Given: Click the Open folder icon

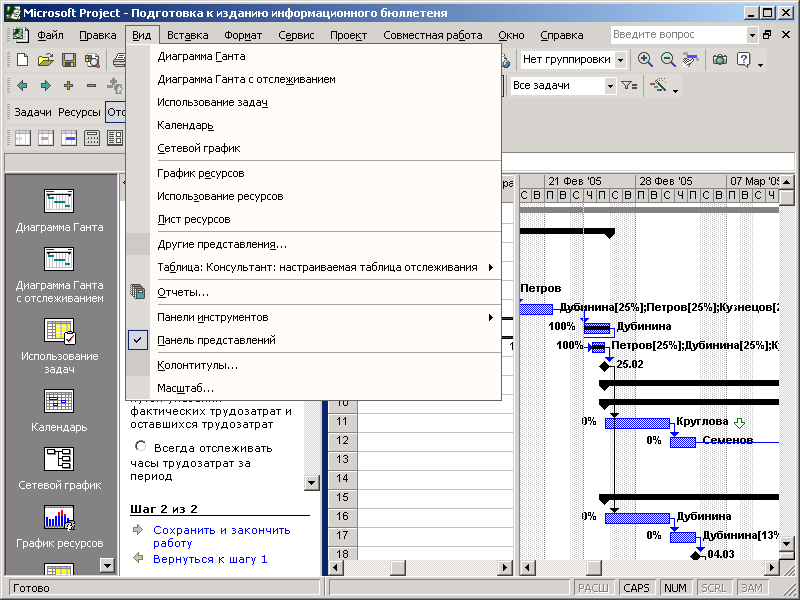Looking at the screenshot, I should point(45,60).
